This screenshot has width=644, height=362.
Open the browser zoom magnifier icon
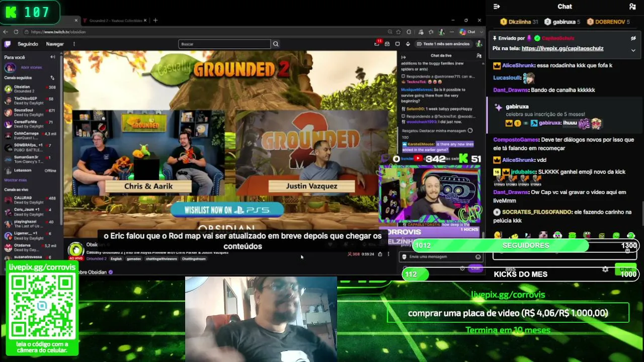tap(390, 32)
